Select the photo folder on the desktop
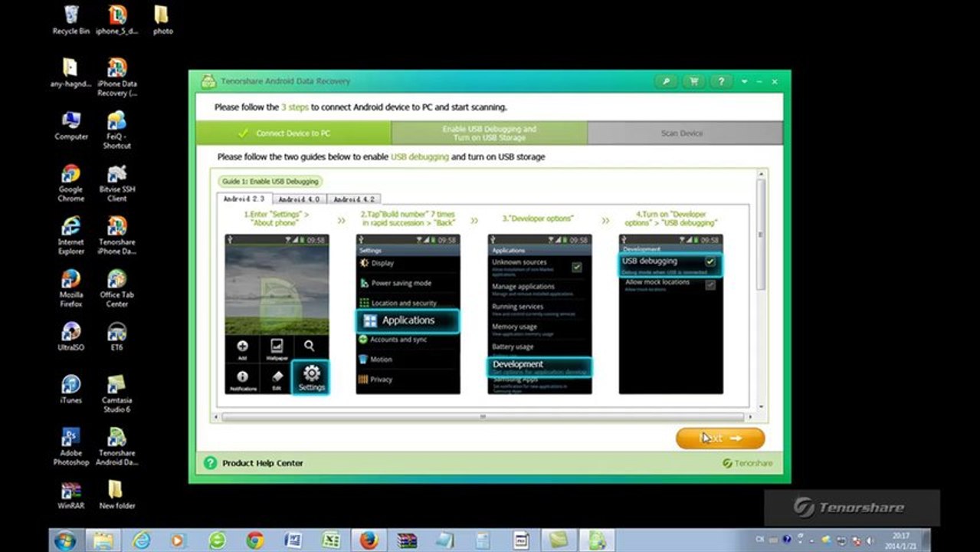980x552 pixels. (x=162, y=20)
